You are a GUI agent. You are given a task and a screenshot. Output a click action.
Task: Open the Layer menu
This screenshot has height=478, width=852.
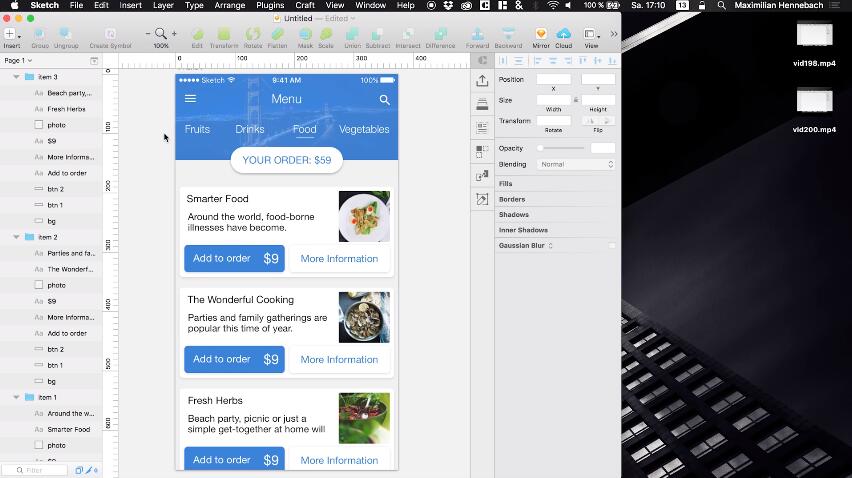pos(163,5)
